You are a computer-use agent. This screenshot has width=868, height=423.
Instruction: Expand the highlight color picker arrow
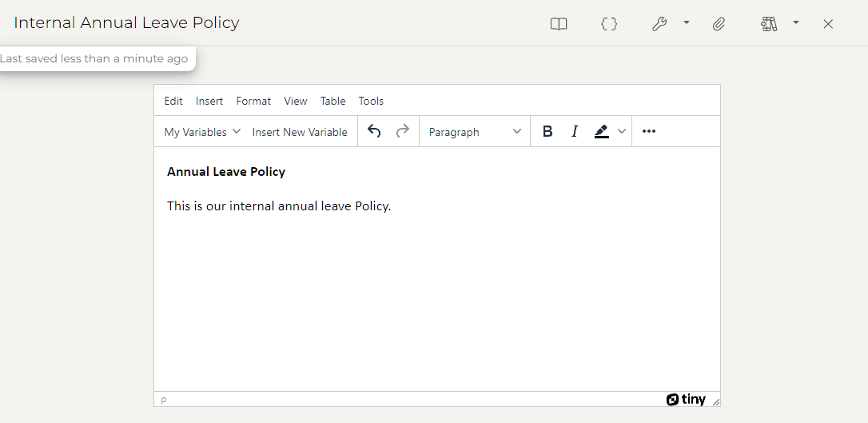tap(622, 131)
